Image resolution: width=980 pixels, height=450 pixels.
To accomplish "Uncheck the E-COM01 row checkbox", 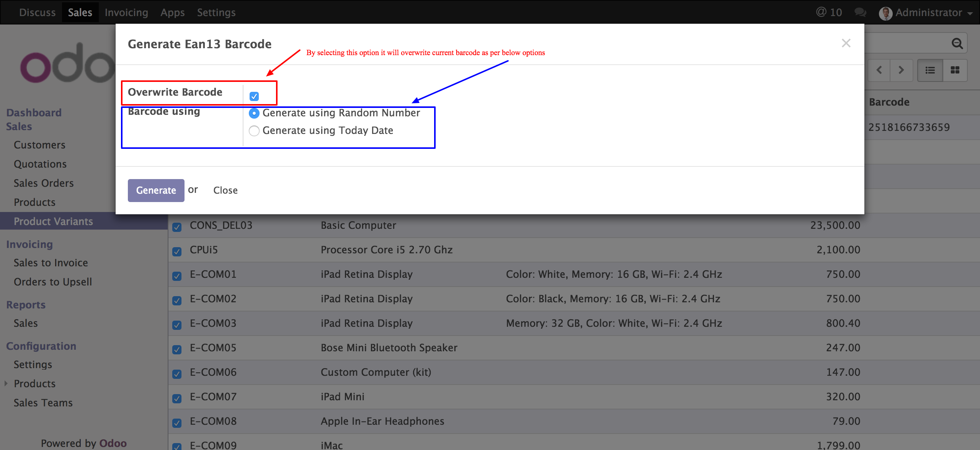I will click(x=177, y=276).
